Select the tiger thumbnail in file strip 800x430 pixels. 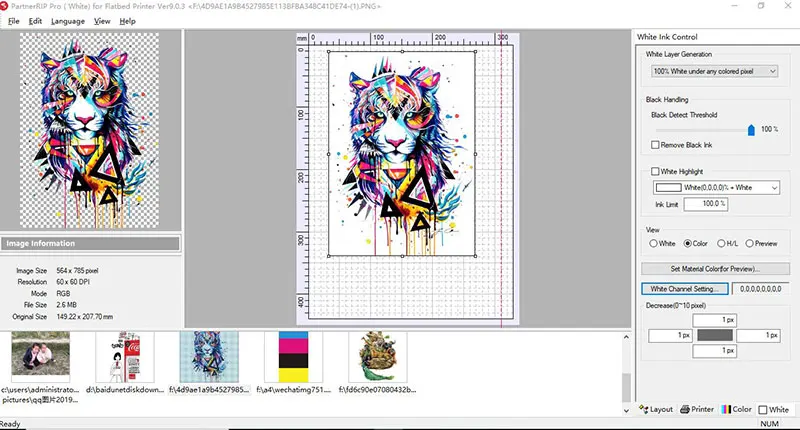click(x=209, y=357)
